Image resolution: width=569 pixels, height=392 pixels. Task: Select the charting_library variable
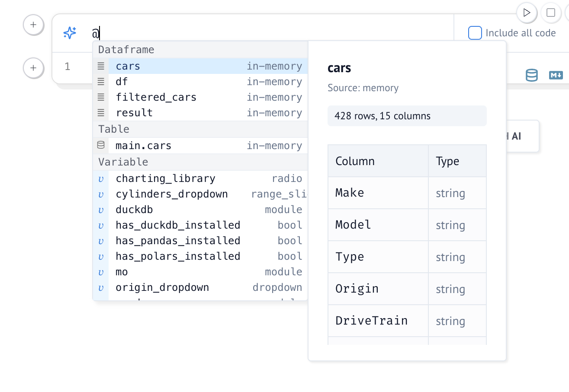[200, 178]
